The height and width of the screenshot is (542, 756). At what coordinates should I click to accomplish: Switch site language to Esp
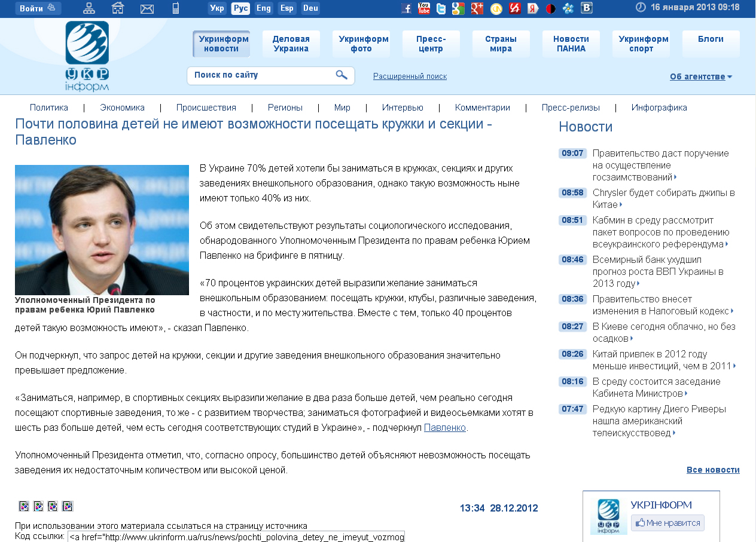[286, 8]
